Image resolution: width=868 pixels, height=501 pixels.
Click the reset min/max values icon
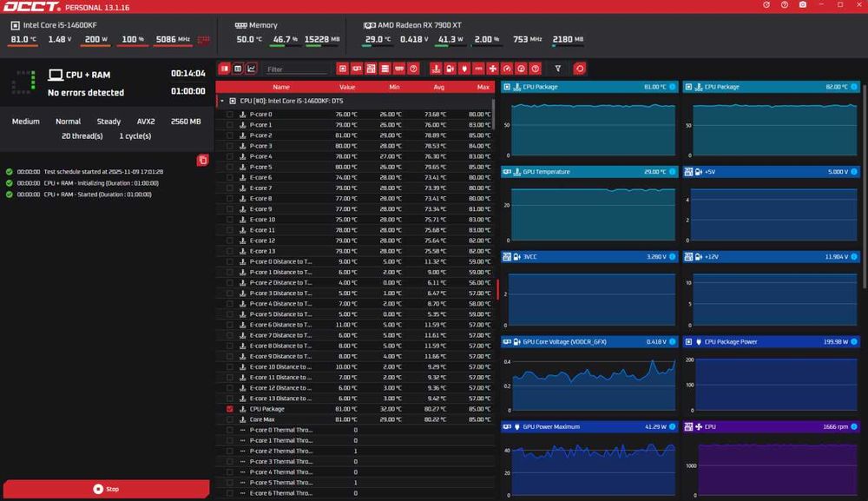coord(580,69)
